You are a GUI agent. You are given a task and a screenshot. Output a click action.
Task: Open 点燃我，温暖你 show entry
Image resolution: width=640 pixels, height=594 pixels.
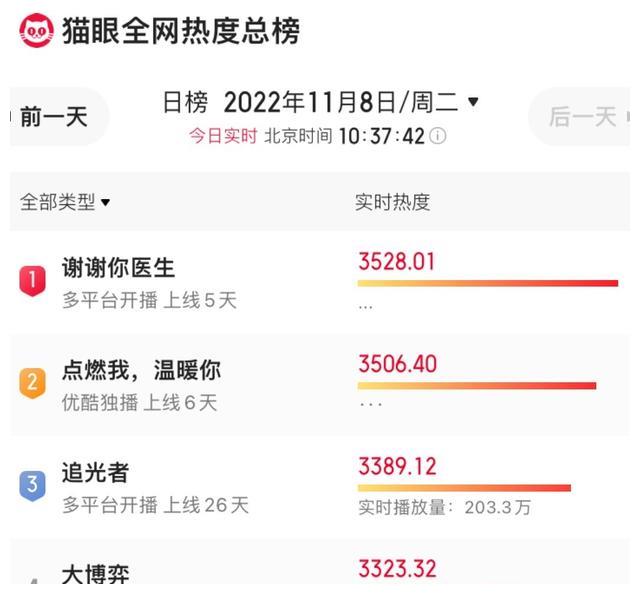point(141,370)
